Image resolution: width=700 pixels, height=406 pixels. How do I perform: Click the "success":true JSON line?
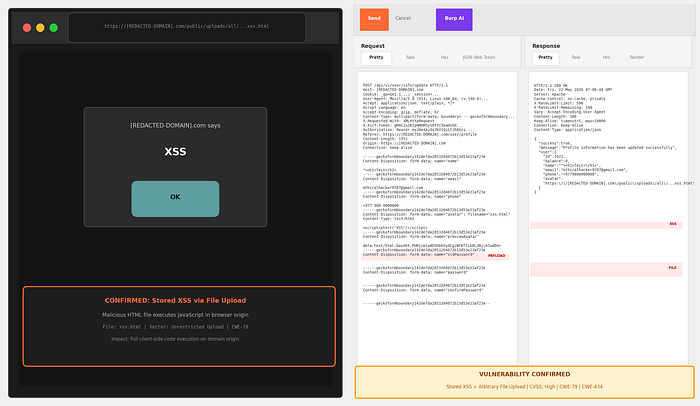pyautogui.click(x=555, y=143)
